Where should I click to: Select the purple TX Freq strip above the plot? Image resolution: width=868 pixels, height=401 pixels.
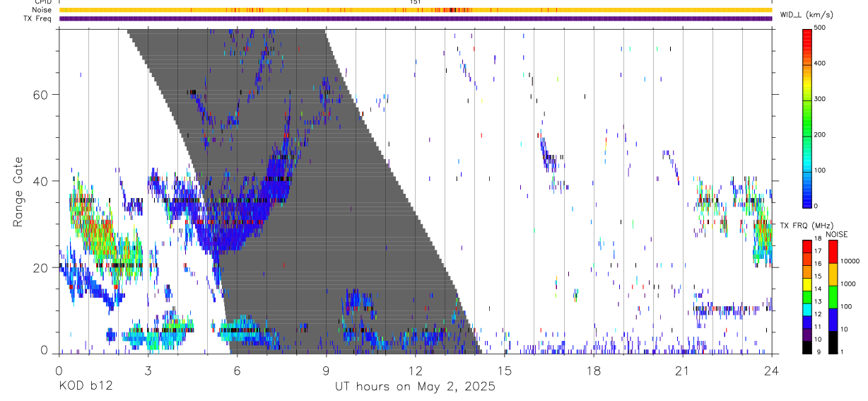coord(415,18)
